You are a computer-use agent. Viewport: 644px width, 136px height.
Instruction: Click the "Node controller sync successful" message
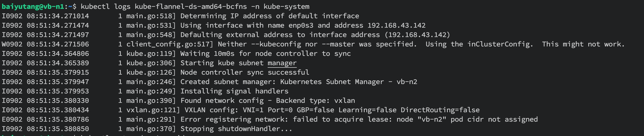[245, 72]
